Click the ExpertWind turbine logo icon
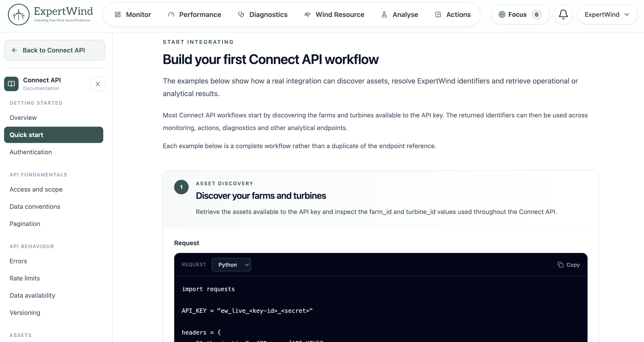This screenshot has width=644, height=342. coord(19,14)
